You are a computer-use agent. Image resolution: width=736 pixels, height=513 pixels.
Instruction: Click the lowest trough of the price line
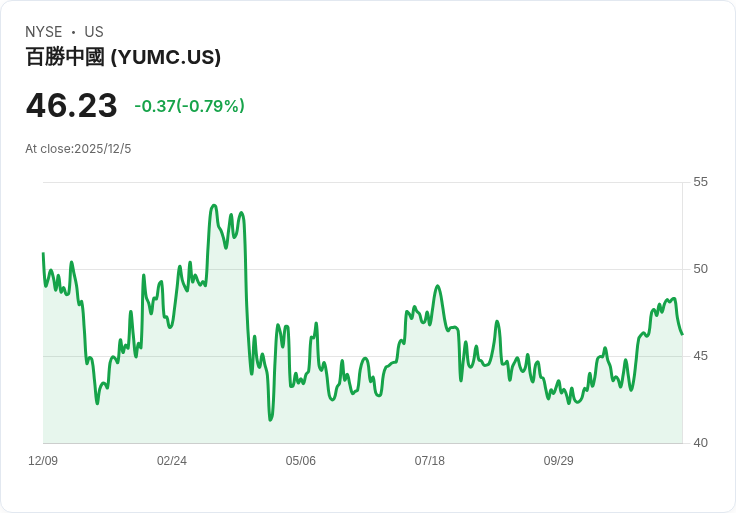tap(270, 420)
